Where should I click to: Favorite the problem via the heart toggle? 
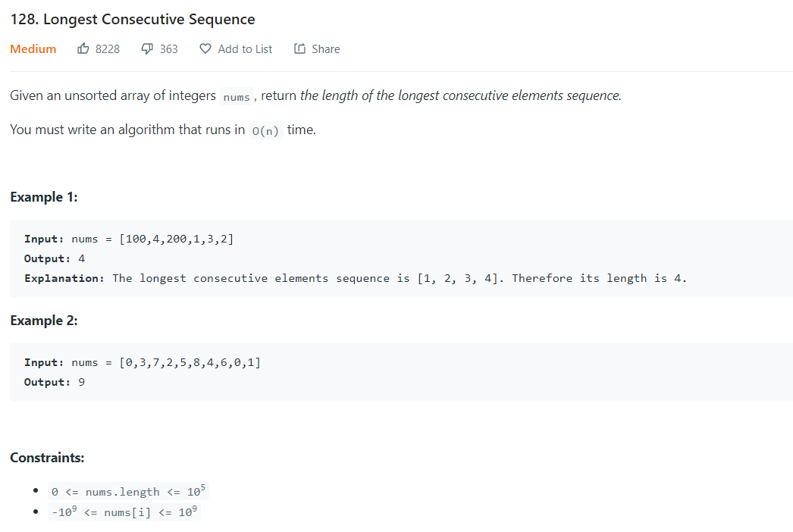click(x=205, y=48)
